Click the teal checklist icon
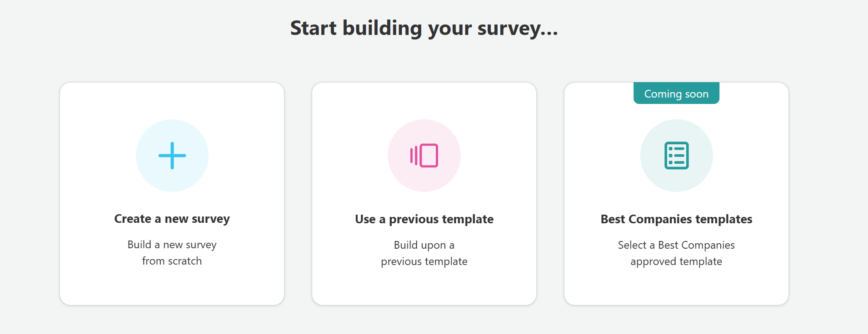 [676, 156]
